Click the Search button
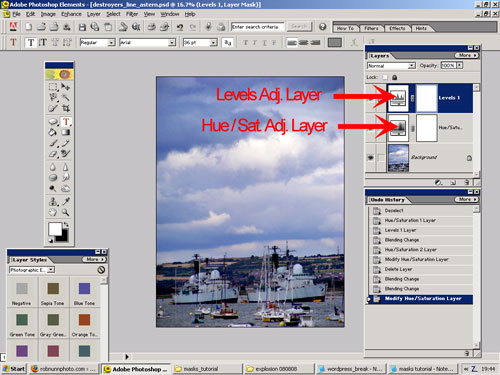500x375 pixels. tap(299, 26)
